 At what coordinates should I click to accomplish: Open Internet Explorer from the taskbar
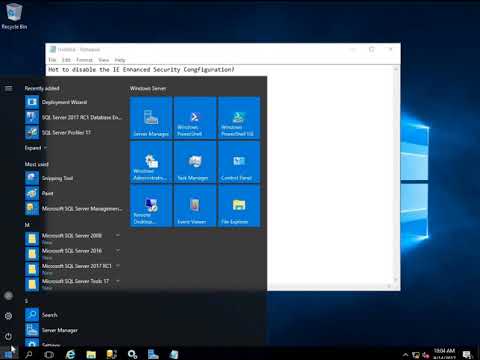click(70, 354)
